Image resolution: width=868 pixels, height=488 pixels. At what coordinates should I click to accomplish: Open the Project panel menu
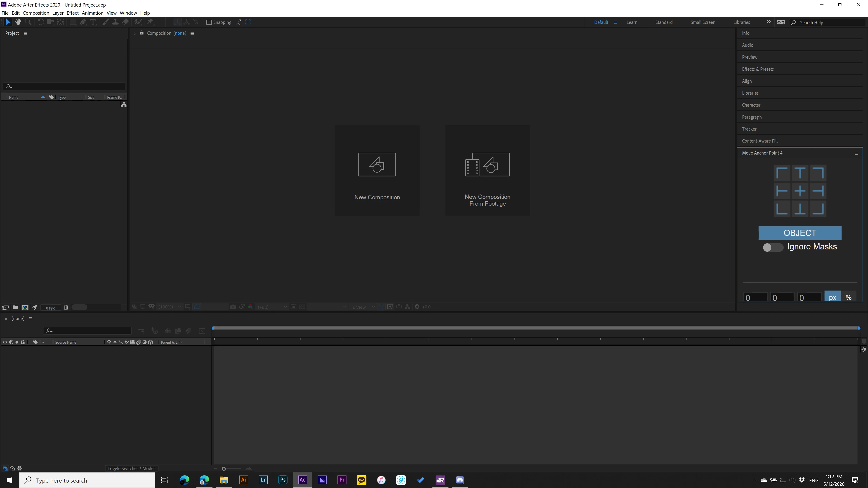25,33
